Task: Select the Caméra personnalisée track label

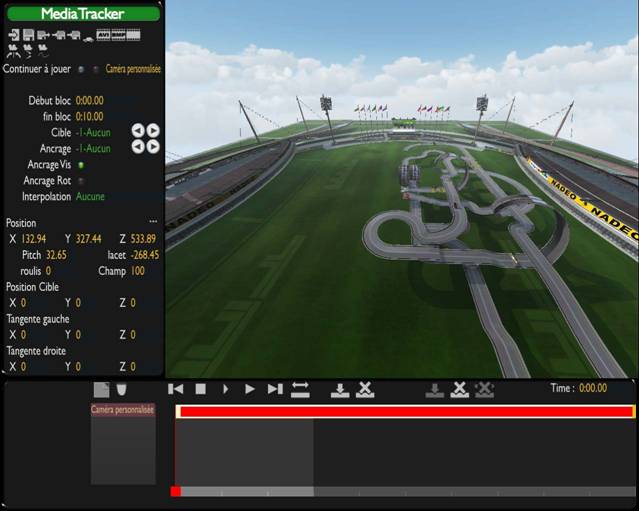Action: (123, 410)
